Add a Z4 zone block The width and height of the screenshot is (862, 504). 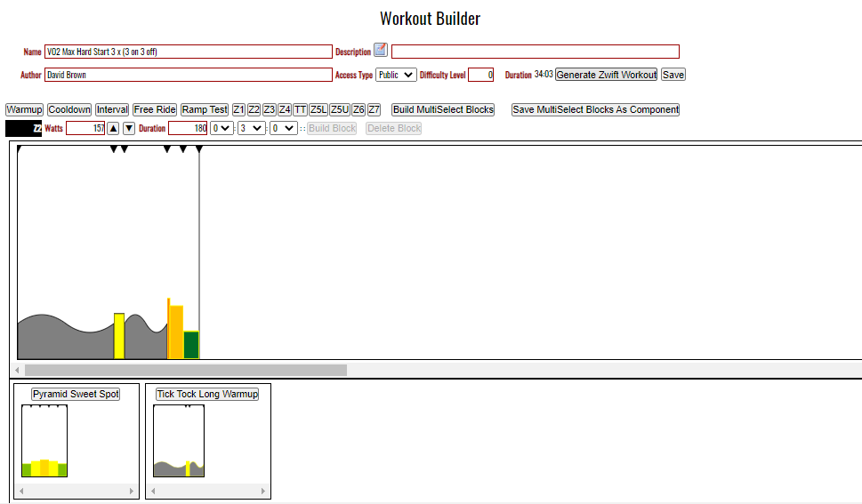(x=285, y=109)
